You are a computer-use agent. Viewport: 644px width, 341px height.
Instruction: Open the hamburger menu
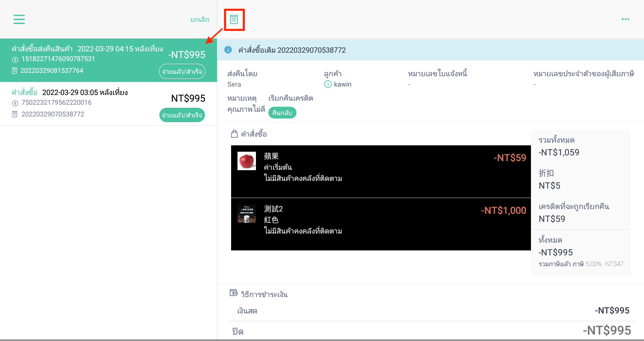[x=19, y=19]
